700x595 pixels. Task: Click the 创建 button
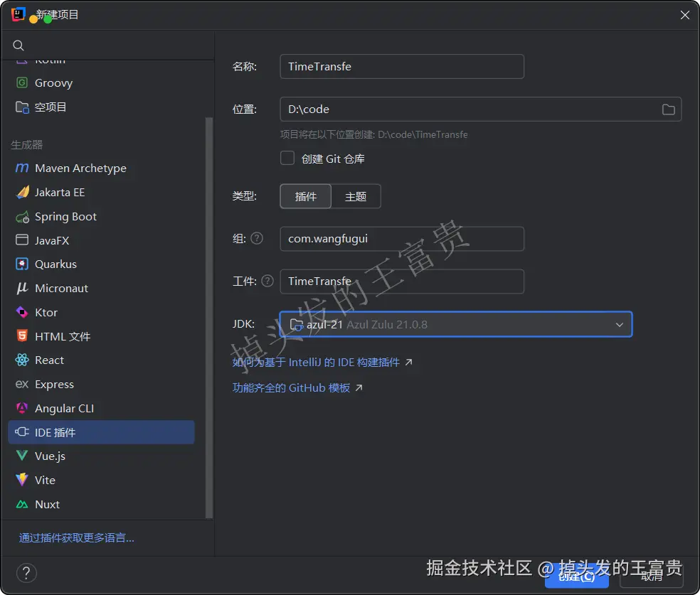pos(577,577)
